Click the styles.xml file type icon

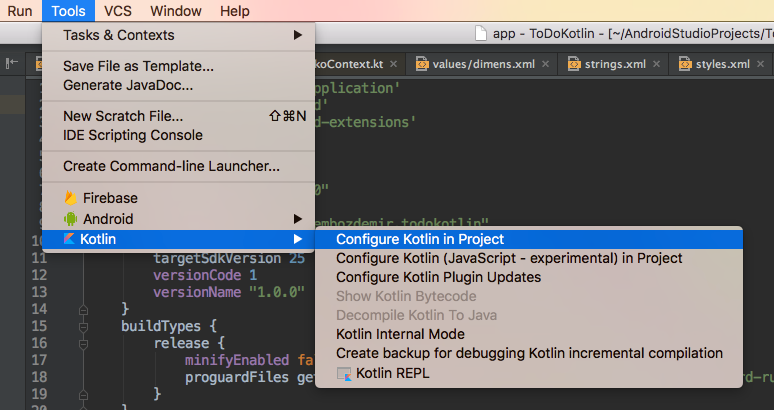point(685,64)
